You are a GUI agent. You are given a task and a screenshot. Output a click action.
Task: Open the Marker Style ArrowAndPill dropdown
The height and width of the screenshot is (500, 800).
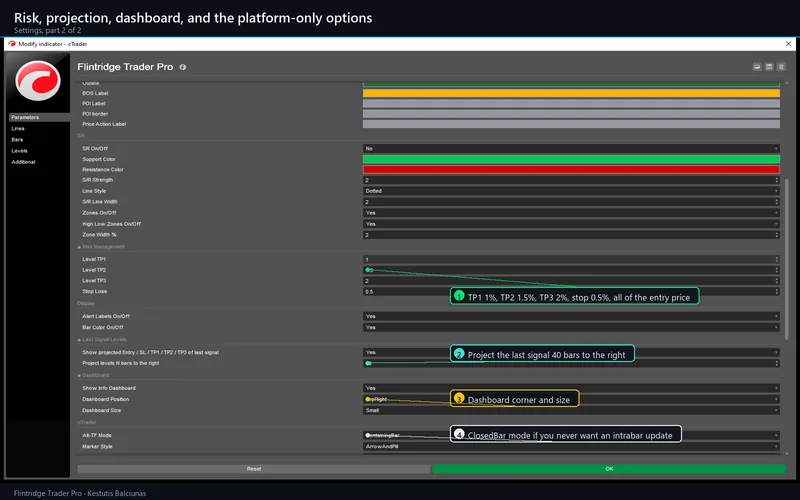tap(571, 446)
